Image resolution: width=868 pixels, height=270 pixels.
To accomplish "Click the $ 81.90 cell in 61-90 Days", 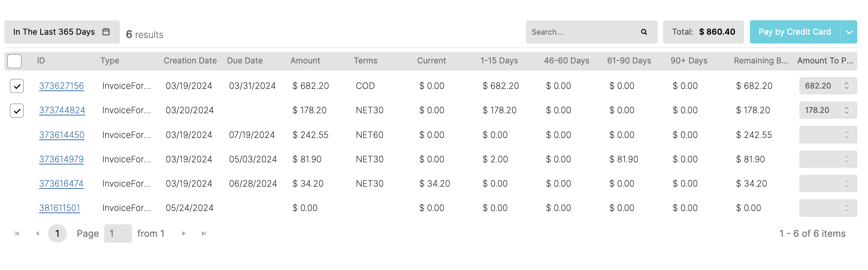I will pos(624,159).
